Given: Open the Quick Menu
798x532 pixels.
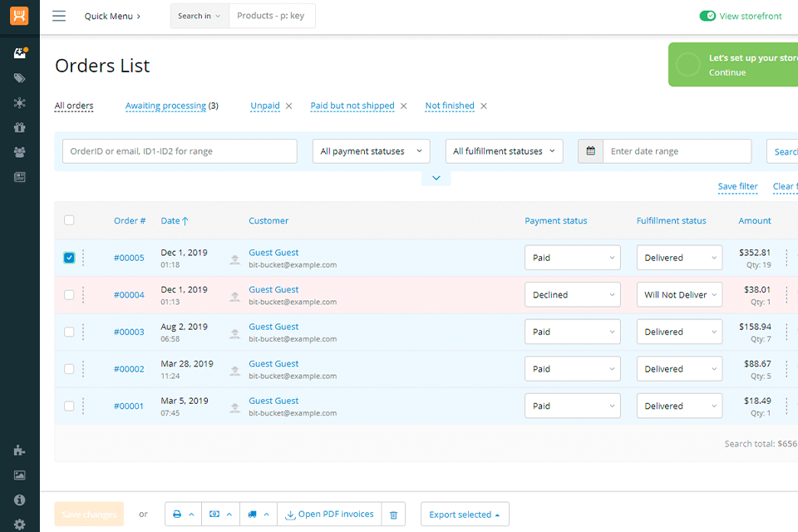Looking at the screenshot, I should (x=112, y=17).
